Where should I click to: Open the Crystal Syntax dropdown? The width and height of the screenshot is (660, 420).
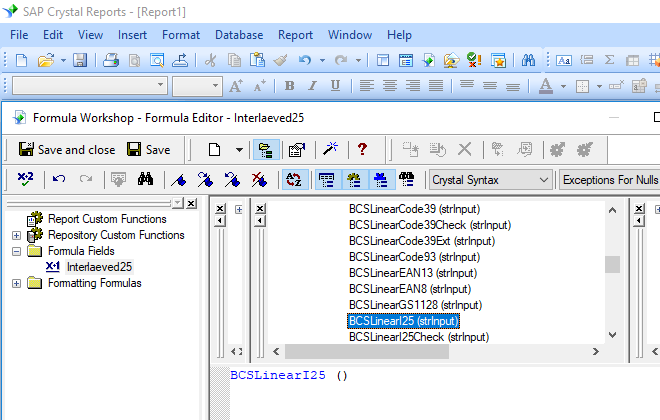543,180
